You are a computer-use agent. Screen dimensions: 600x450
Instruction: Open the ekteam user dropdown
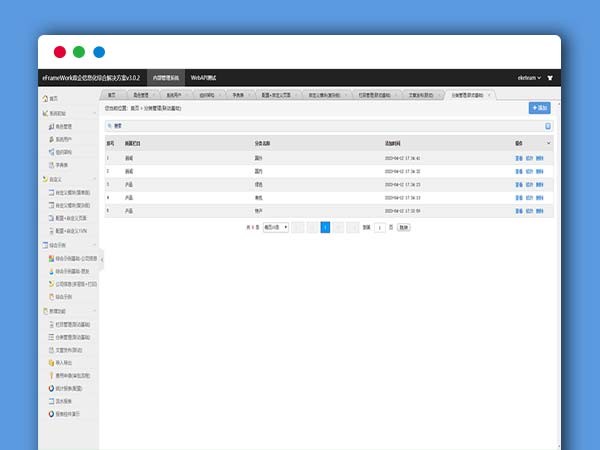[x=530, y=77]
